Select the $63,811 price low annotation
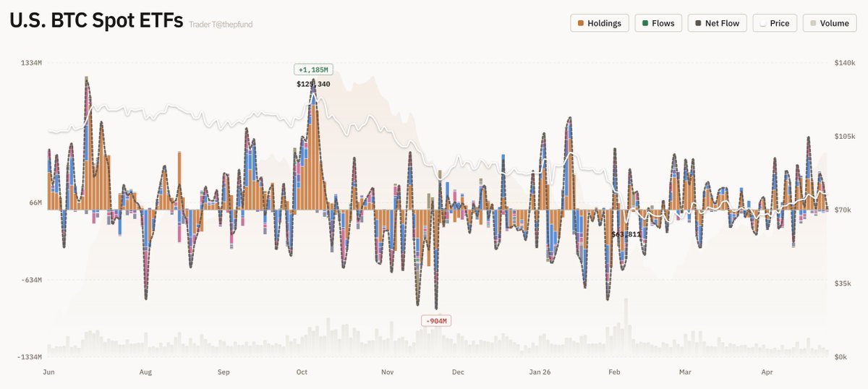868x389 pixels. click(626, 234)
